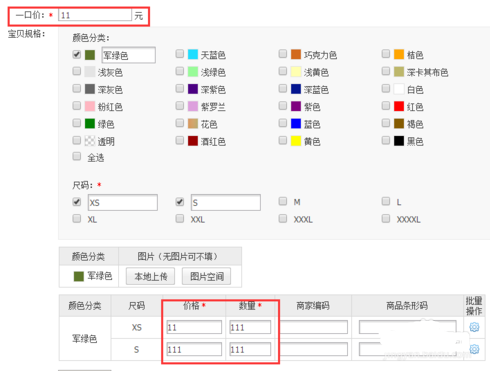Click the 紫色 label
The width and height of the screenshot is (490, 371).
tap(312, 107)
